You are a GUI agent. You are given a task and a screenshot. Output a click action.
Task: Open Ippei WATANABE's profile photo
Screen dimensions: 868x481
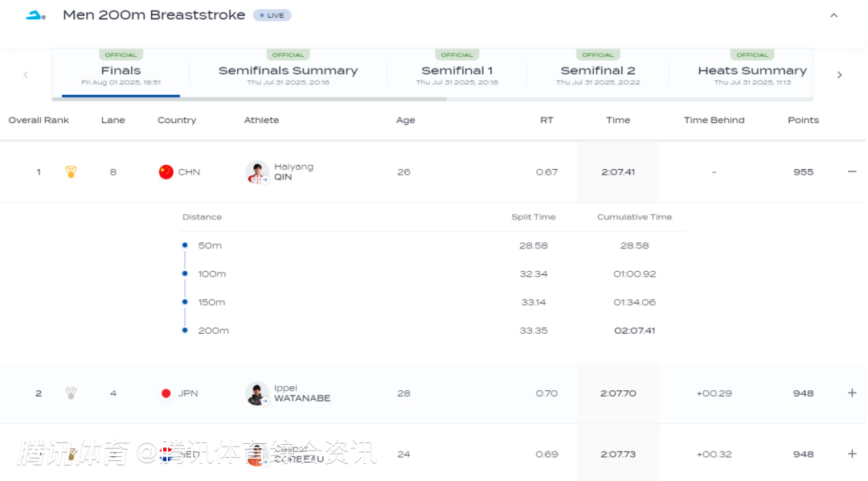[257, 393]
